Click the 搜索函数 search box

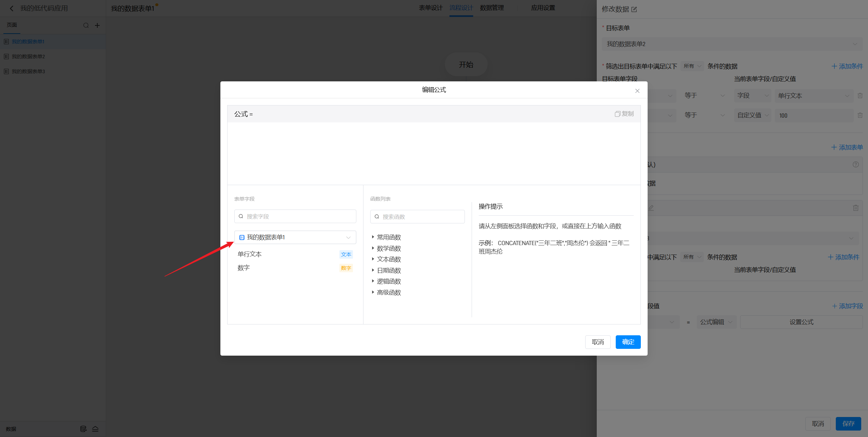click(420, 217)
